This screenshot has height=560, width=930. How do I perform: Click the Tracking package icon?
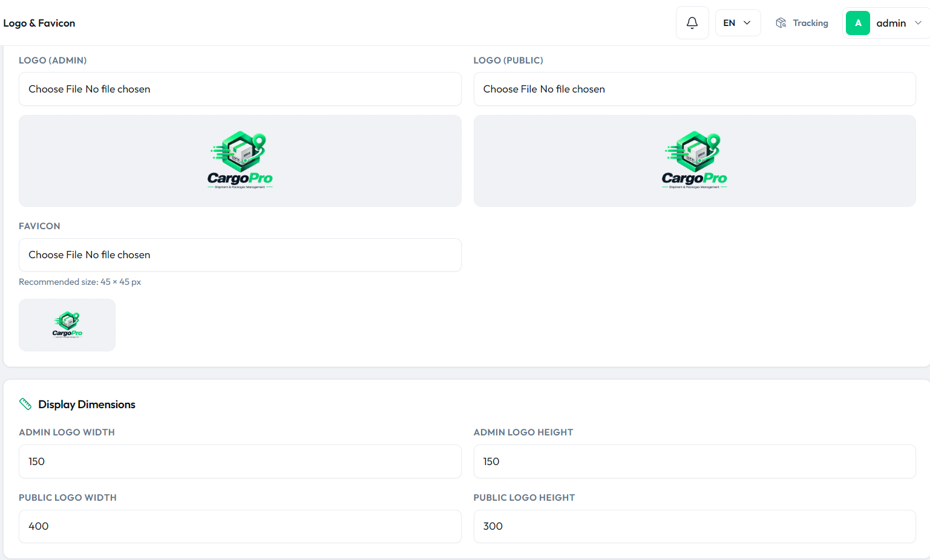tap(781, 23)
